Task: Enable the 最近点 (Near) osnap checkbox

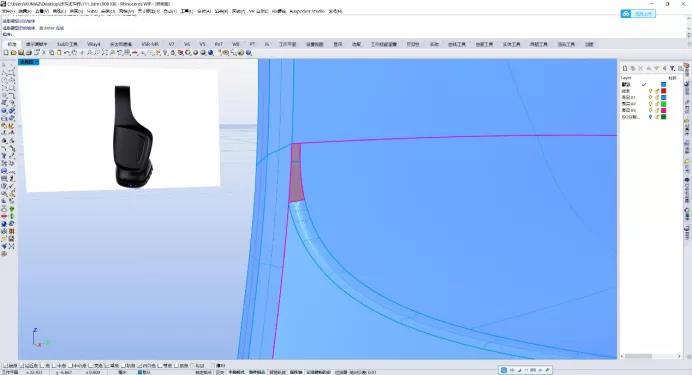Action: pos(21,366)
